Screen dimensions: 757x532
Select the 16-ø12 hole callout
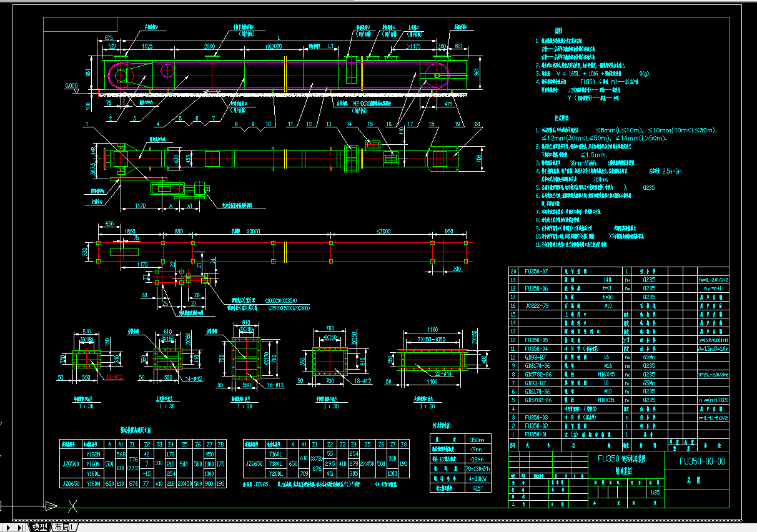(x=276, y=385)
